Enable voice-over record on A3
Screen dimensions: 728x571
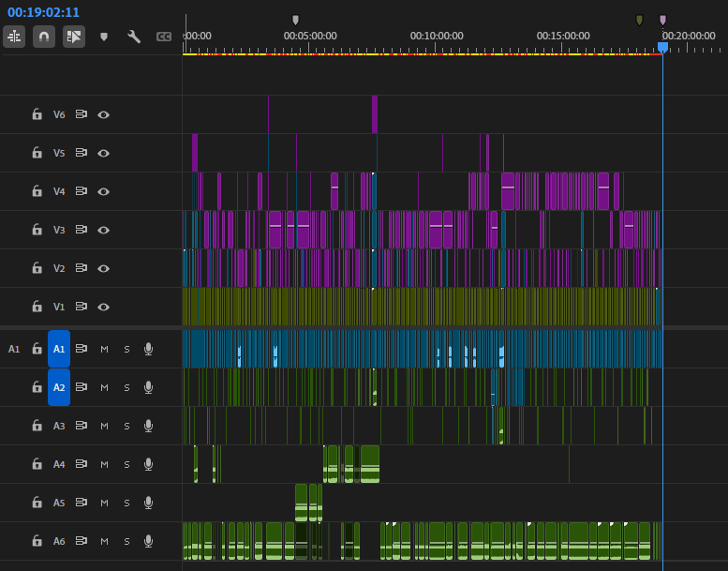coord(149,426)
